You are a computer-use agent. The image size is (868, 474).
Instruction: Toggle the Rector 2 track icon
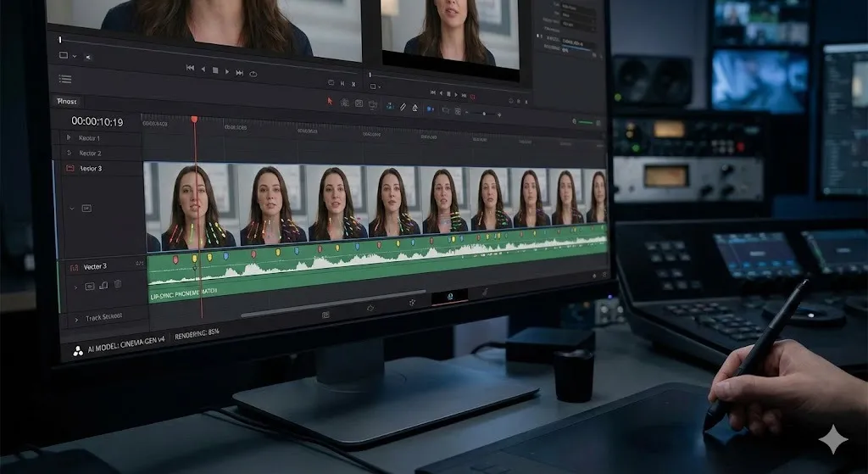pyautogui.click(x=69, y=153)
